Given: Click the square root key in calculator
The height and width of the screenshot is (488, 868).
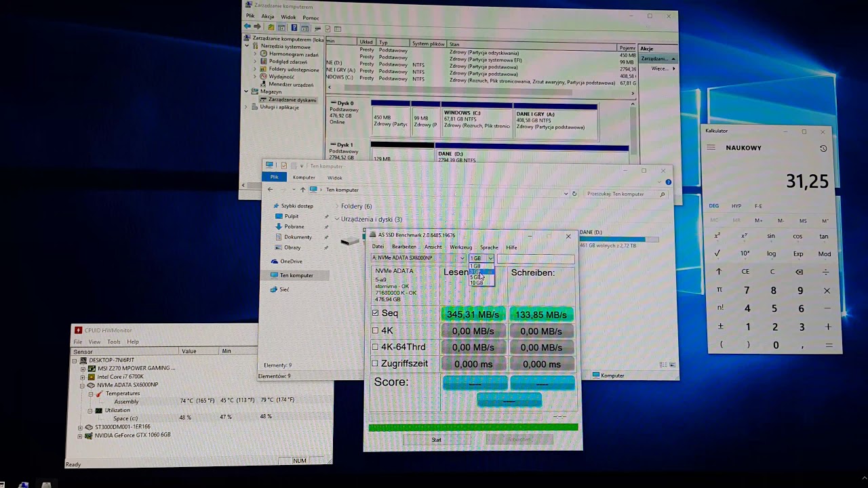Looking at the screenshot, I should [717, 253].
